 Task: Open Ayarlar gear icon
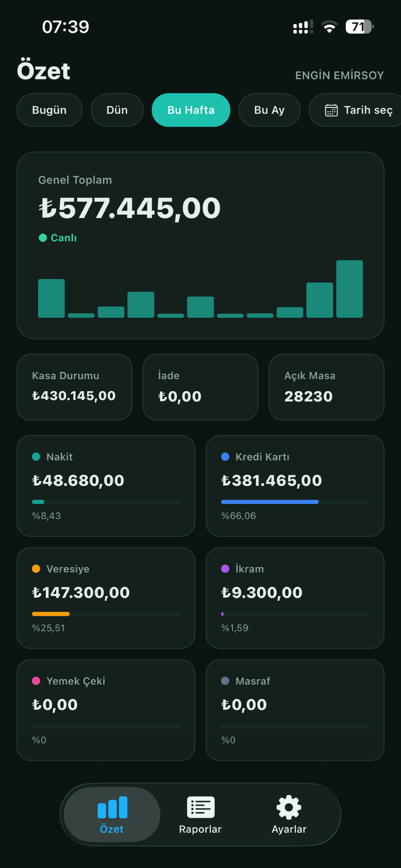(x=289, y=807)
